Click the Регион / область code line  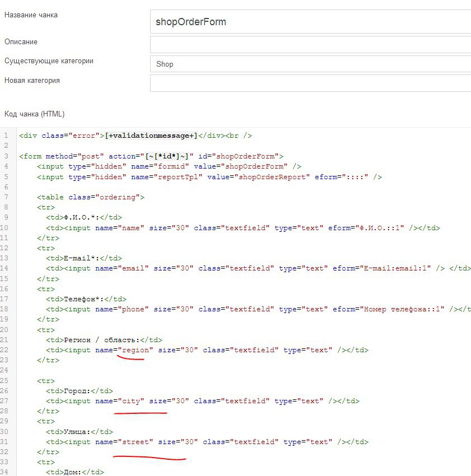(104, 340)
